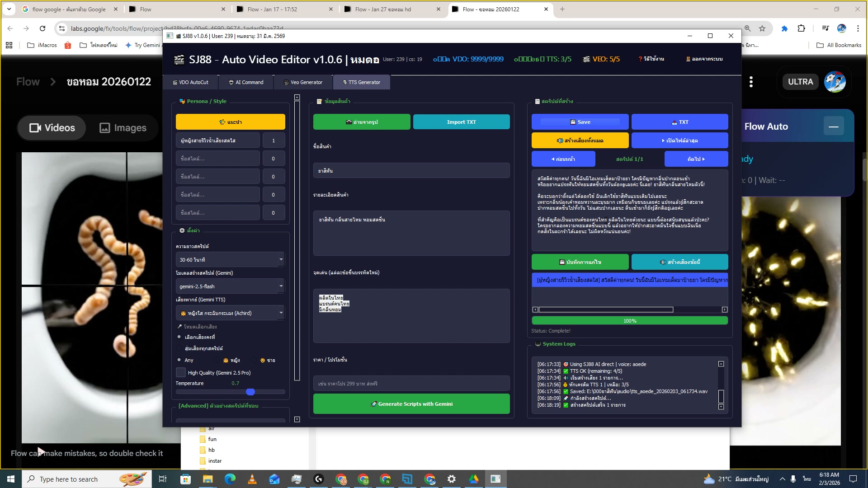Click Generate Scripts with Gemini button
The width and height of the screenshot is (868, 488).
(411, 404)
